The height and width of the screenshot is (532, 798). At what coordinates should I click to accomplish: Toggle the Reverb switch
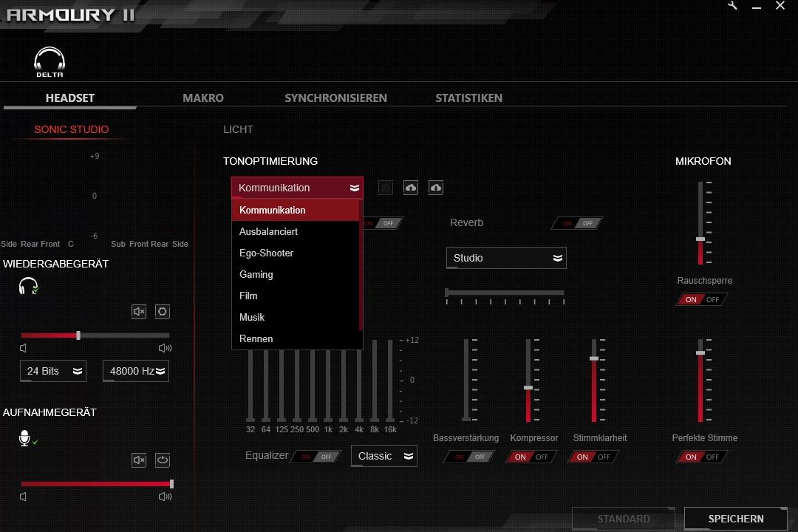pos(577,223)
